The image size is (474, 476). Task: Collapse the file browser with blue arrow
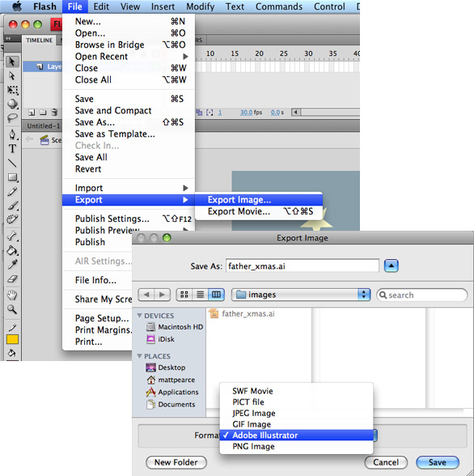[391, 266]
